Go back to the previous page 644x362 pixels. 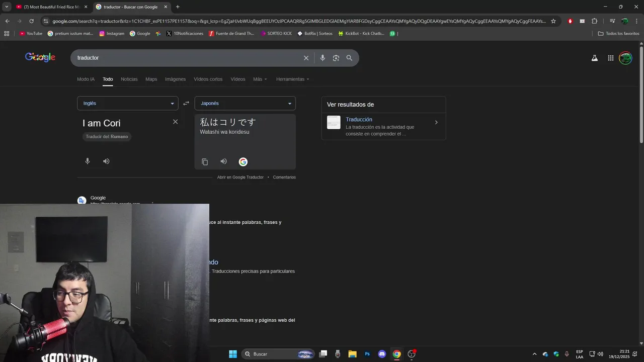click(x=7, y=21)
